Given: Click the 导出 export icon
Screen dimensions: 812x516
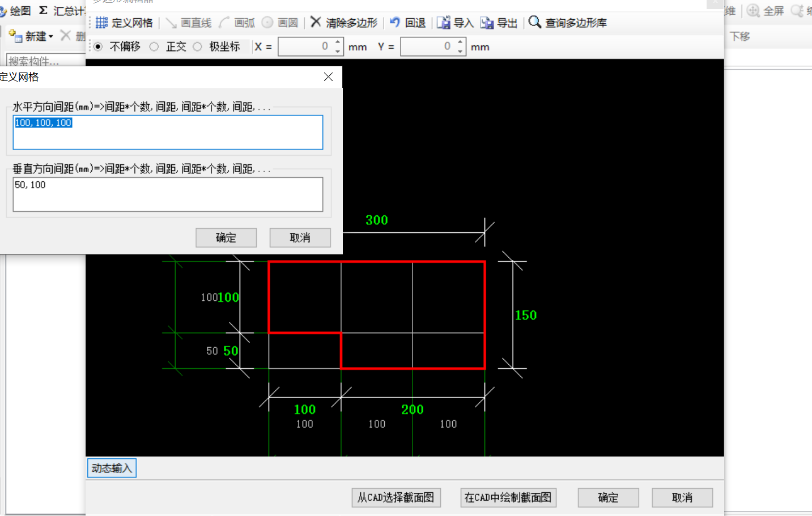Looking at the screenshot, I should [487, 23].
